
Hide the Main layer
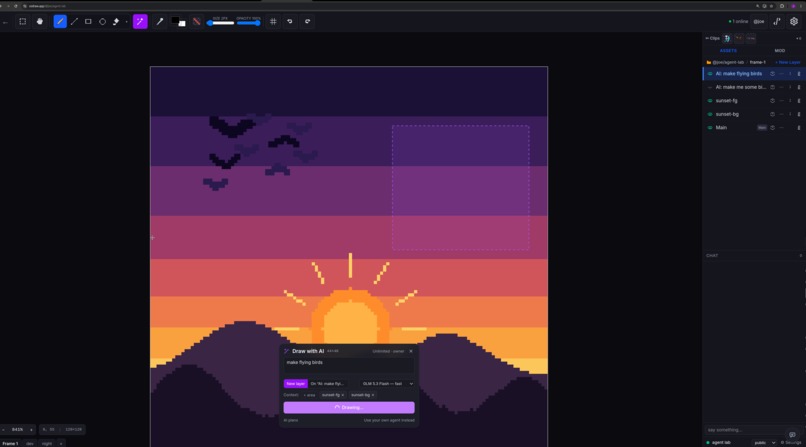tap(710, 127)
